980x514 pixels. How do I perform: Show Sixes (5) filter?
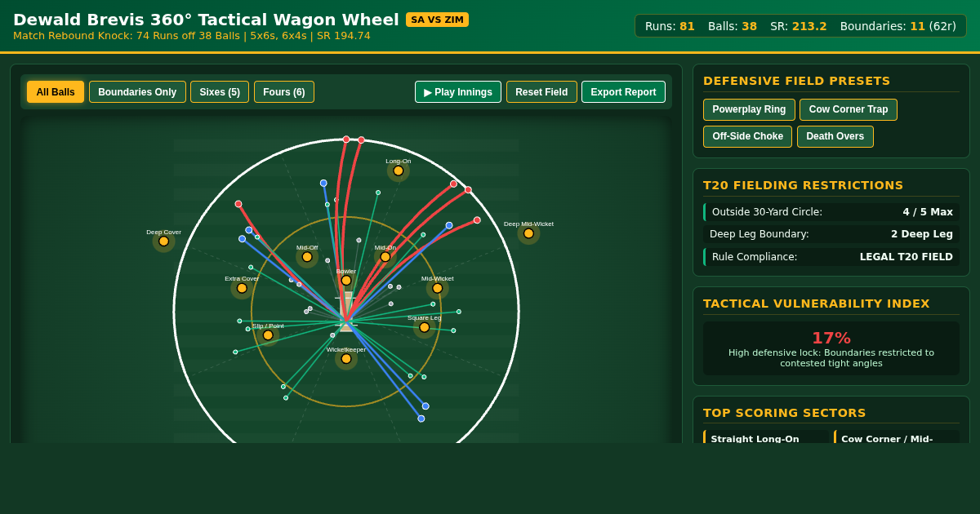pyautogui.click(x=220, y=92)
